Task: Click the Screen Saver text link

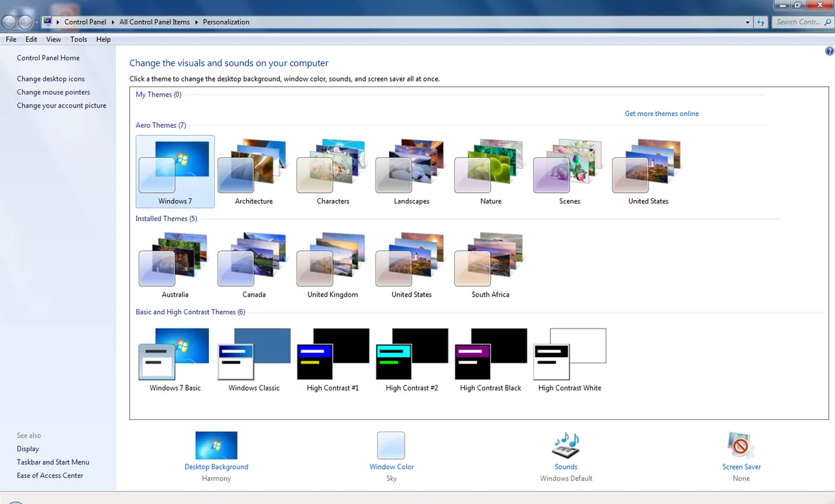Action: point(741,467)
